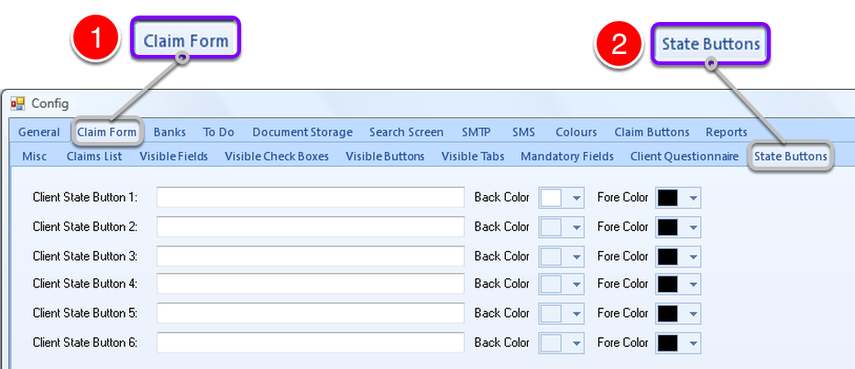Focus the Client State Button 3 text field
Screen dimensions: 855x369
(x=311, y=256)
